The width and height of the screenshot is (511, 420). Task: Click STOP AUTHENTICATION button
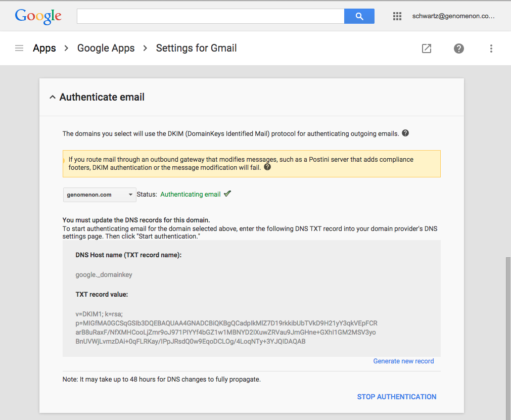coord(397,397)
